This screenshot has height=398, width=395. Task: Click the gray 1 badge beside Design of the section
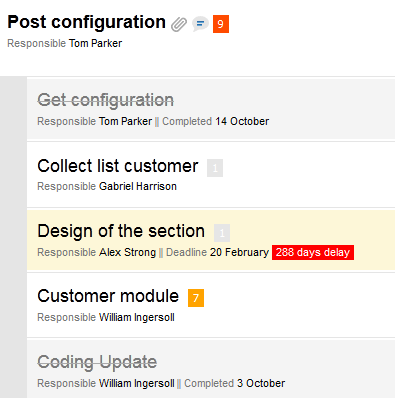[x=222, y=233]
